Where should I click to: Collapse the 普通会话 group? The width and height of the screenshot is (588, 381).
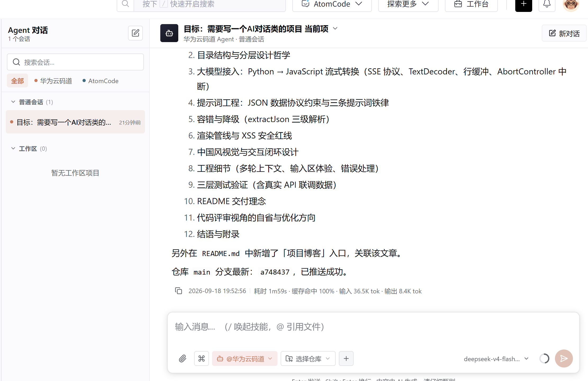point(13,102)
